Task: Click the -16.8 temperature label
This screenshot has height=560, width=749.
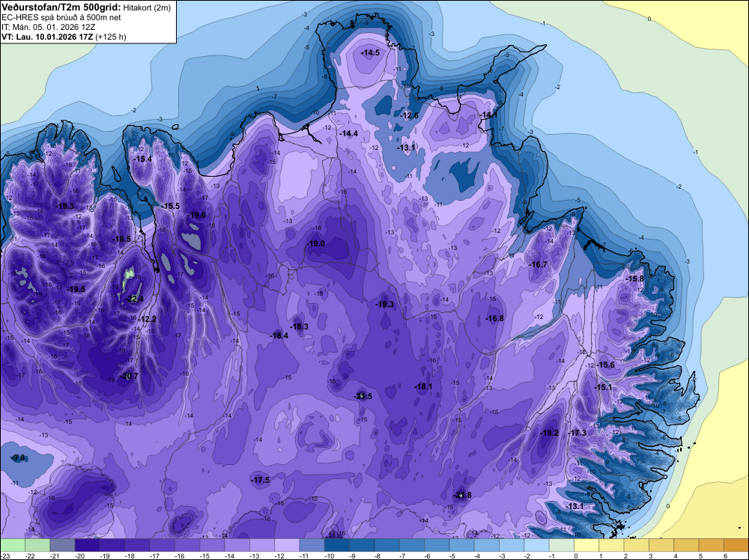Action: coord(495,318)
